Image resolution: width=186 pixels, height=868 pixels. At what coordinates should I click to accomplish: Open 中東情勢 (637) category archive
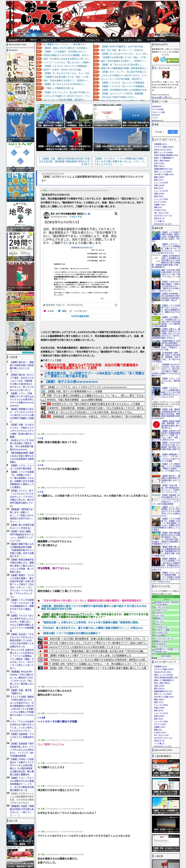[x=160, y=144]
